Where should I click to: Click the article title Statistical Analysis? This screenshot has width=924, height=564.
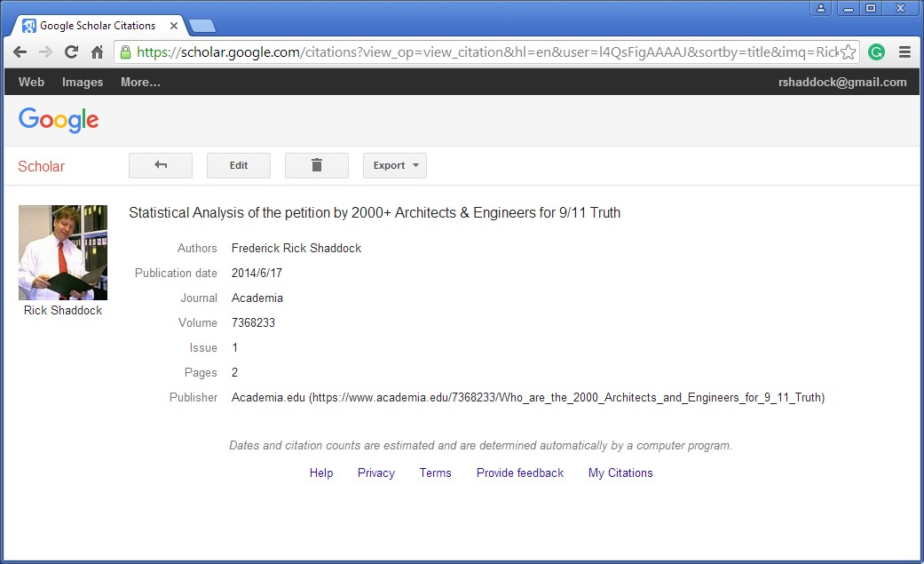(x=375, y=212)
